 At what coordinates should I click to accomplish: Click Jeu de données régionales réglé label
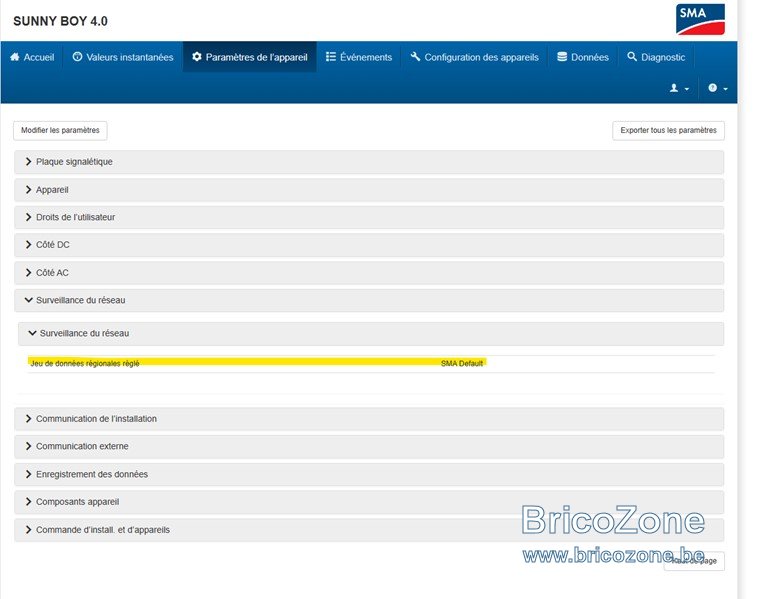85,364
